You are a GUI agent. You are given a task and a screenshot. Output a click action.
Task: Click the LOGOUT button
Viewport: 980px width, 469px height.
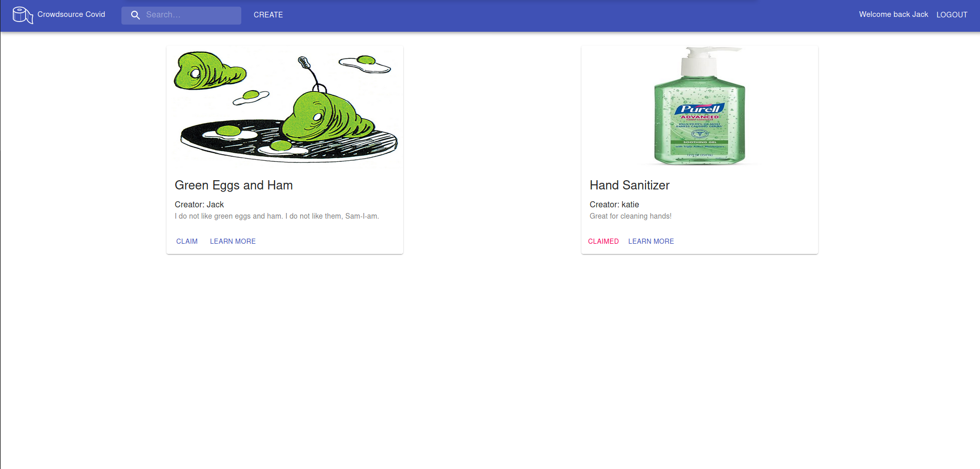[x=952, y=15]
